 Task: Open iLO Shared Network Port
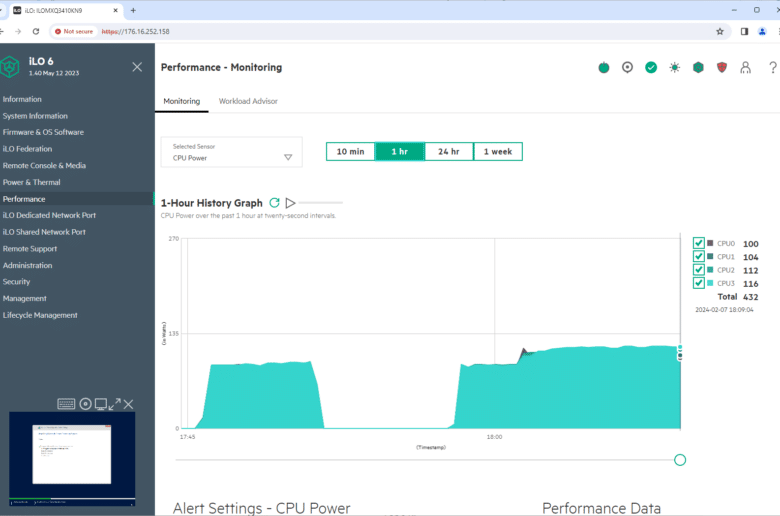pos(44,232)
